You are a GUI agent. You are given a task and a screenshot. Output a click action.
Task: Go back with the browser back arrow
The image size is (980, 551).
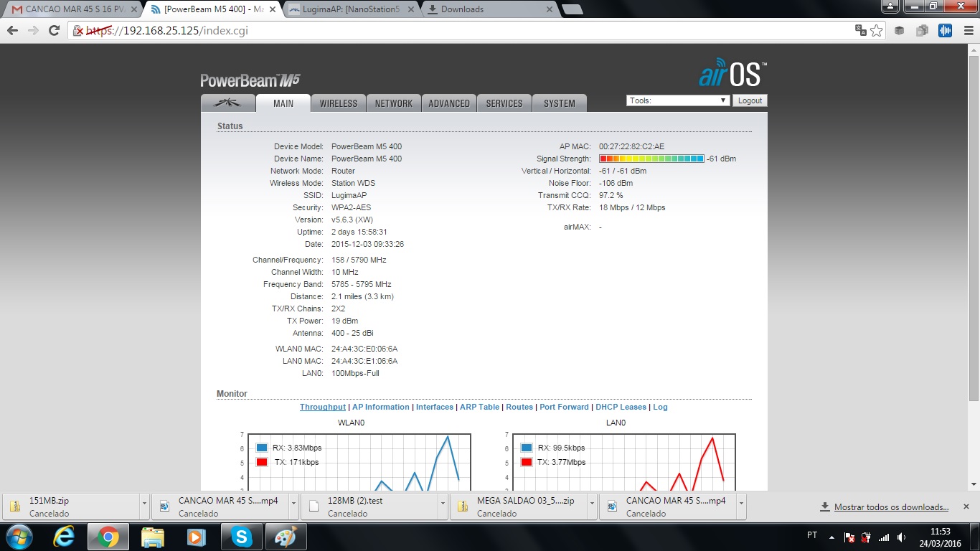12,31
